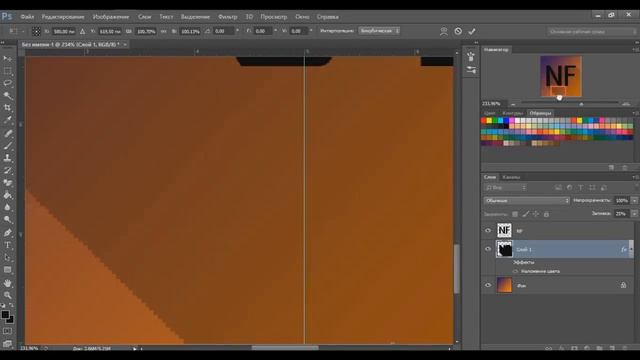Viewport: 640px width, 360px height.
Task: Select the Paint Bucket tool
Action: point(7,195)
